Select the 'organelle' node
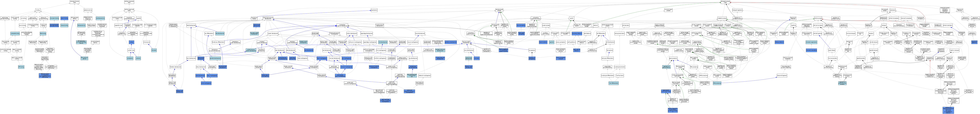The height and width of the screenshot is (114, 980). coord(139,18)
